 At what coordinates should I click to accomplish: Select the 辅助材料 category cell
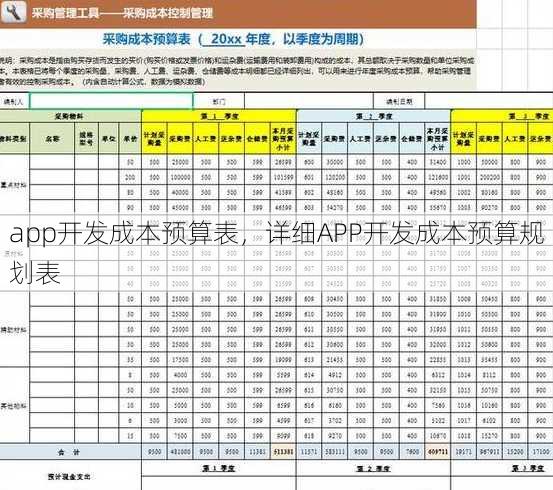coord(14,330)
